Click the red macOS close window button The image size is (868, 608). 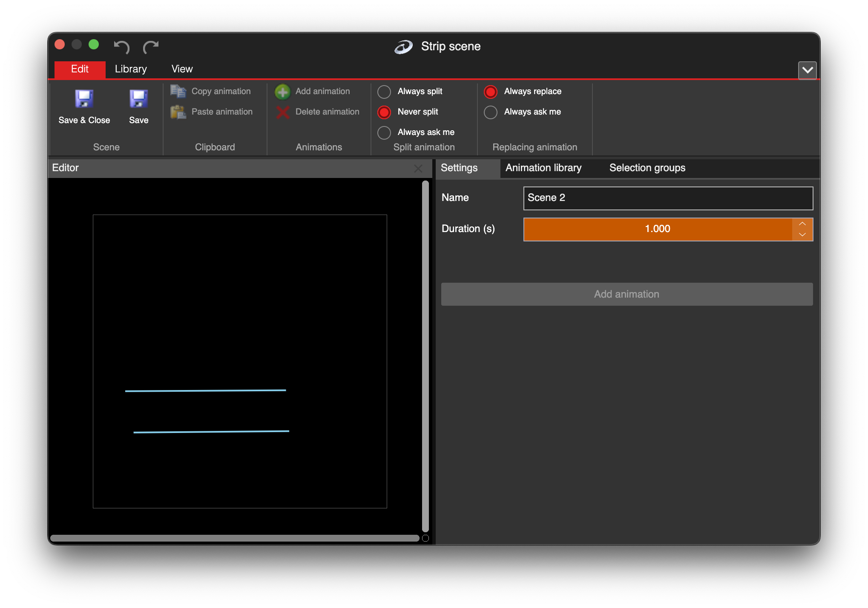click(x=60, y=45)
